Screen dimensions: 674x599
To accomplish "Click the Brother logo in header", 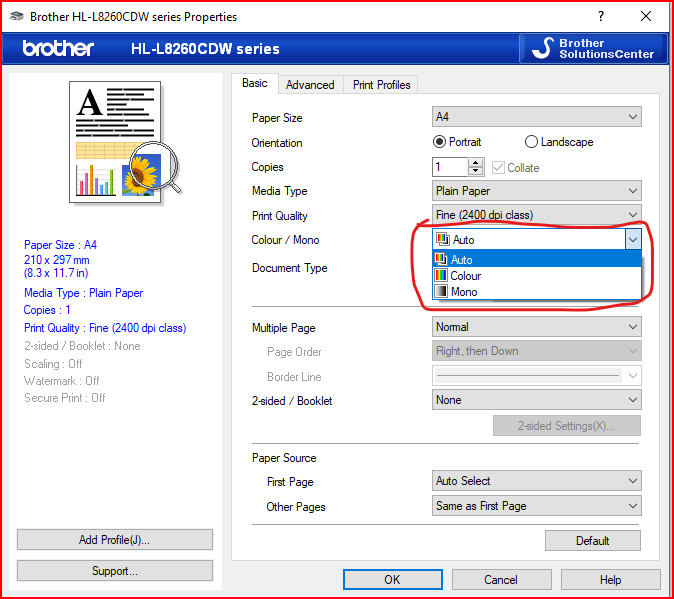I will [58, 48].
